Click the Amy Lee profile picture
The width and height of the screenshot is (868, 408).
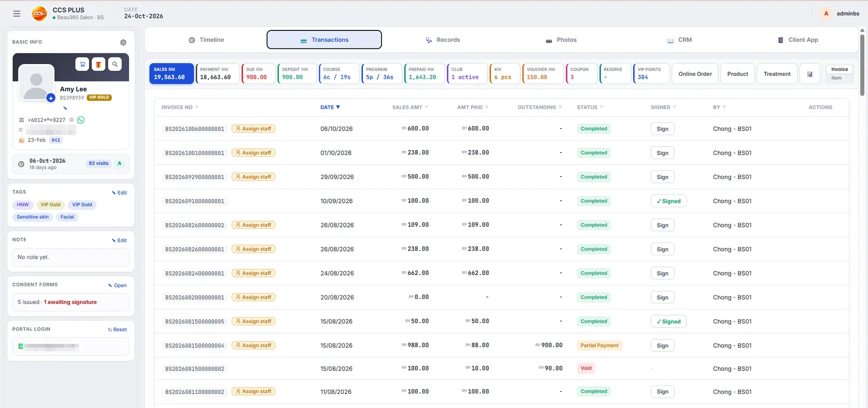(36, 82)
